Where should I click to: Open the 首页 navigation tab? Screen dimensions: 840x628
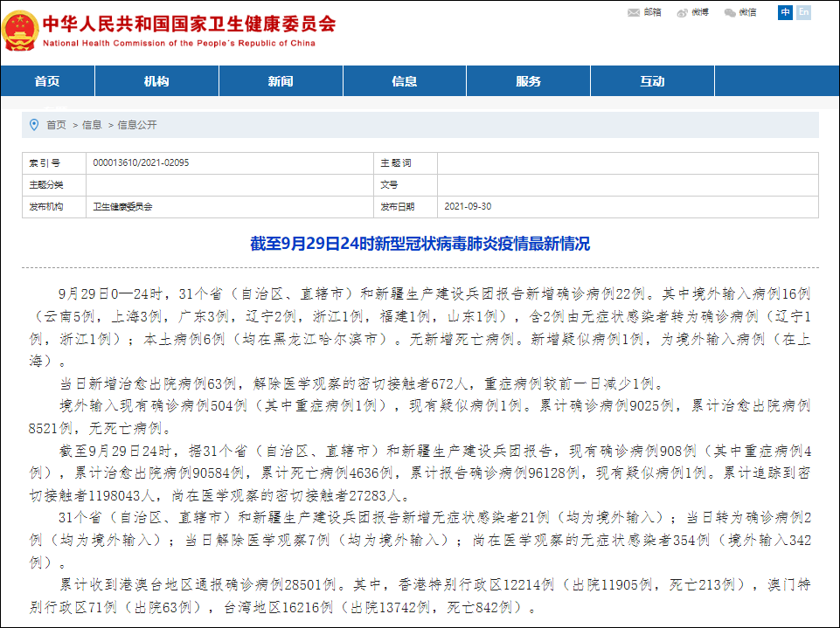(x=48, y=81)
